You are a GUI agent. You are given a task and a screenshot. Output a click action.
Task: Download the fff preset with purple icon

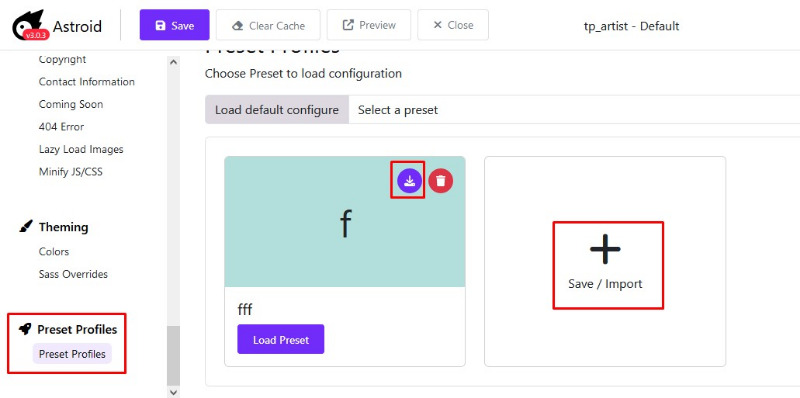410,180
